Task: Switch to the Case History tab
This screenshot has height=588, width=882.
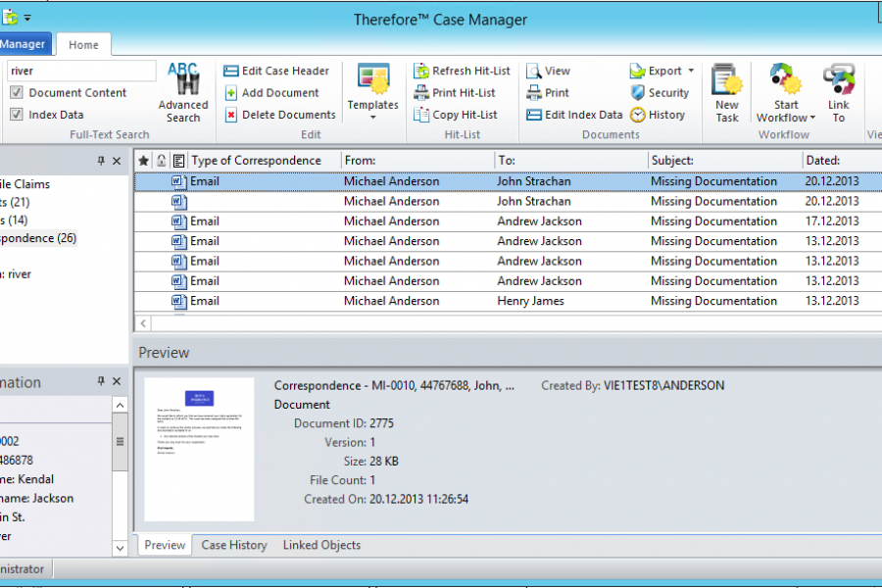Action: click(x=234, y=545)
